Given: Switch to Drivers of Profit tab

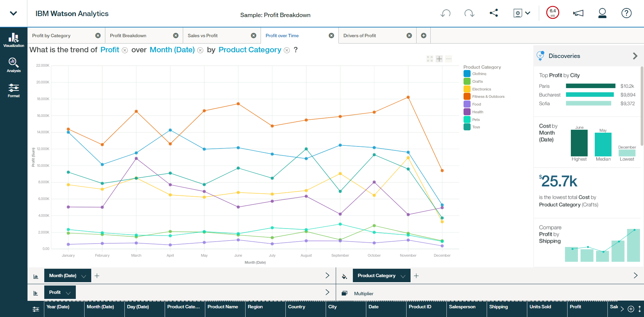Looking at the screenshot, I should [360, 36].
